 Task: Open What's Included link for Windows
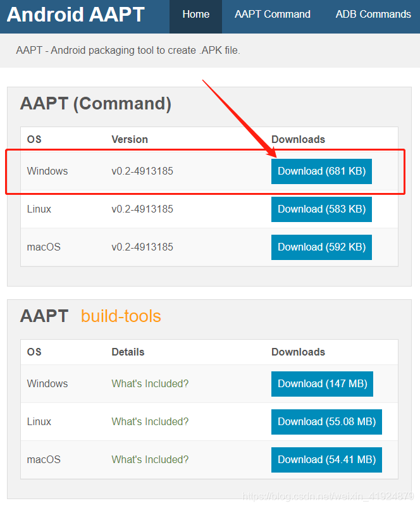pos(150,383)
